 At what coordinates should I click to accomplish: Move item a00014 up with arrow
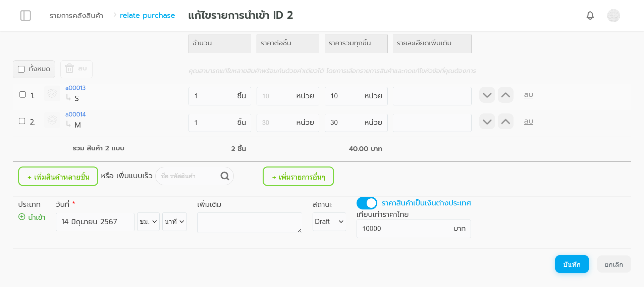tap(505, 122)
